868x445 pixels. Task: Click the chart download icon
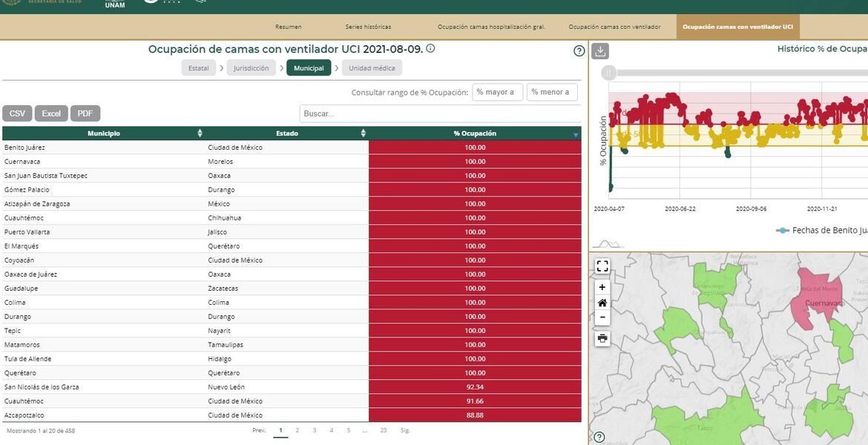pos(600,51)
